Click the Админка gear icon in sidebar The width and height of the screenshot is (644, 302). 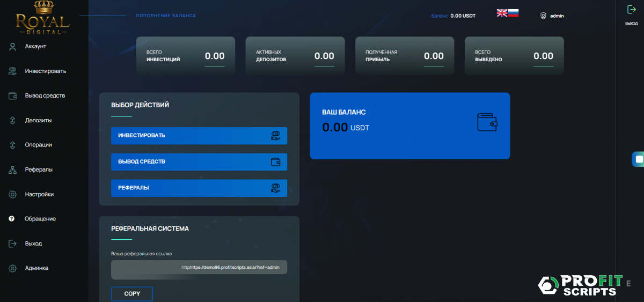tap(13, 268)
